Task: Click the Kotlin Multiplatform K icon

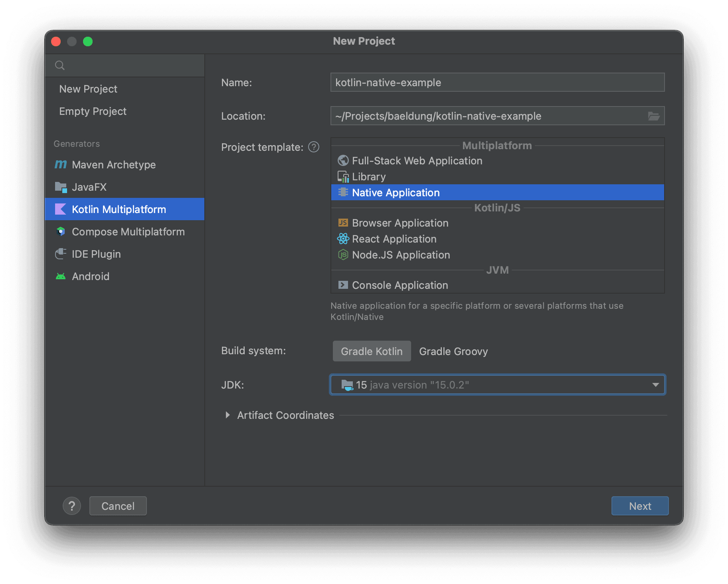Action: tap(61, 209)
